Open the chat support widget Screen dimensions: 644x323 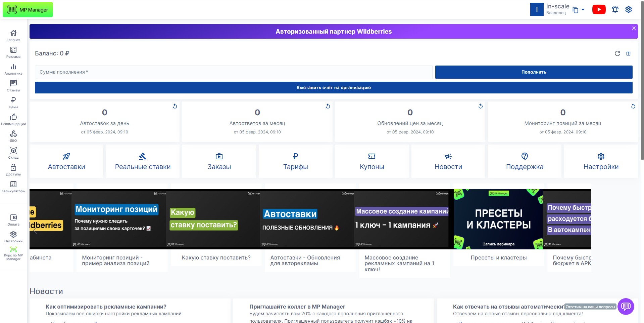(x=626, y=307)
